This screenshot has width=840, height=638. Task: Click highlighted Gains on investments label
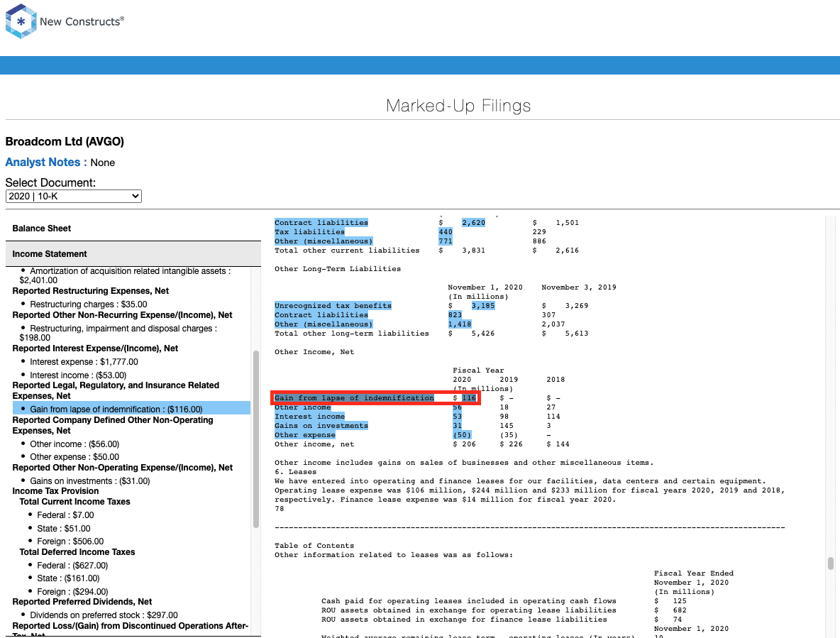pyautogui.click(x=321, y=426)
